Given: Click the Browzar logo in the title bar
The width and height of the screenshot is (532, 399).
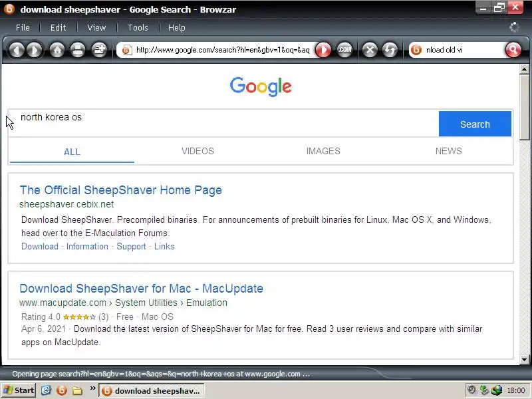Looking at the screenshot, I should (x=9, y=9).
